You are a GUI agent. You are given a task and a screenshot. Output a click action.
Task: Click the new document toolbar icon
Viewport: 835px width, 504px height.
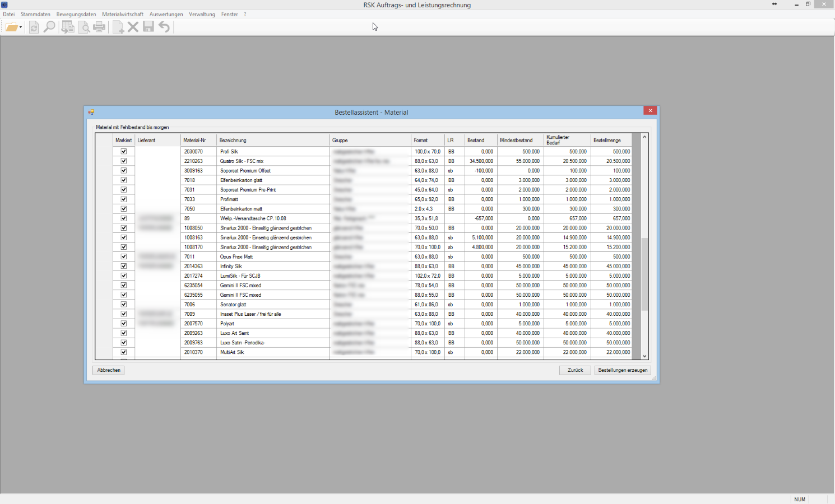coord(118,27)
